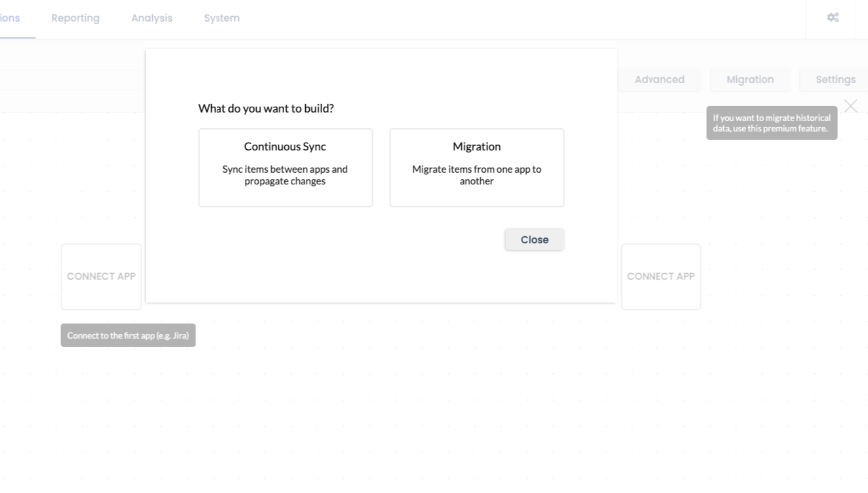Go to the System tab
The width and height of the screenshot is (868, 493).
(x=221, y=19)
